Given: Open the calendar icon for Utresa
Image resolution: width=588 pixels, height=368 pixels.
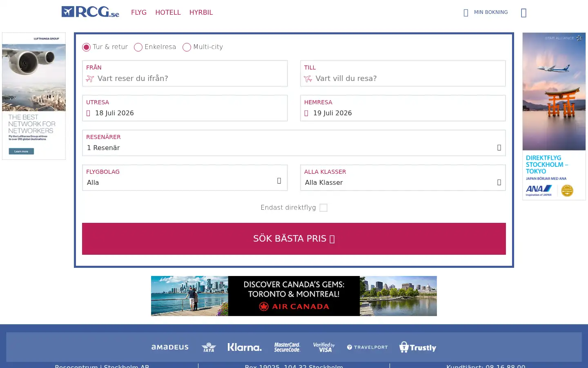Looking at the screenshot, I should (88, 113).
